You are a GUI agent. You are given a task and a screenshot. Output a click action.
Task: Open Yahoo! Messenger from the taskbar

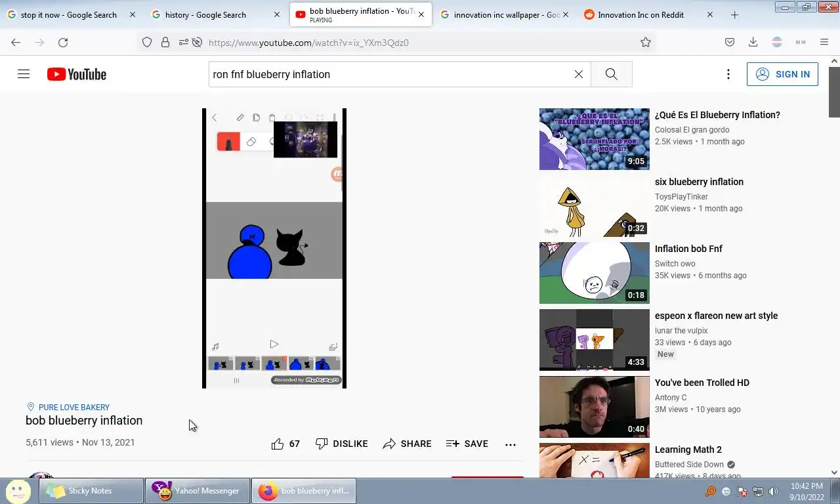(x=198, y=491)
